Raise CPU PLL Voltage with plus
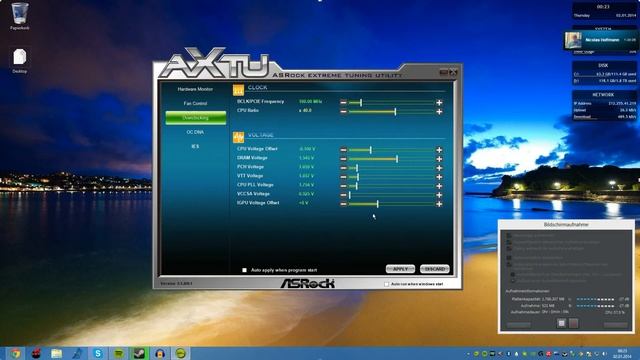 coord(439,186)
